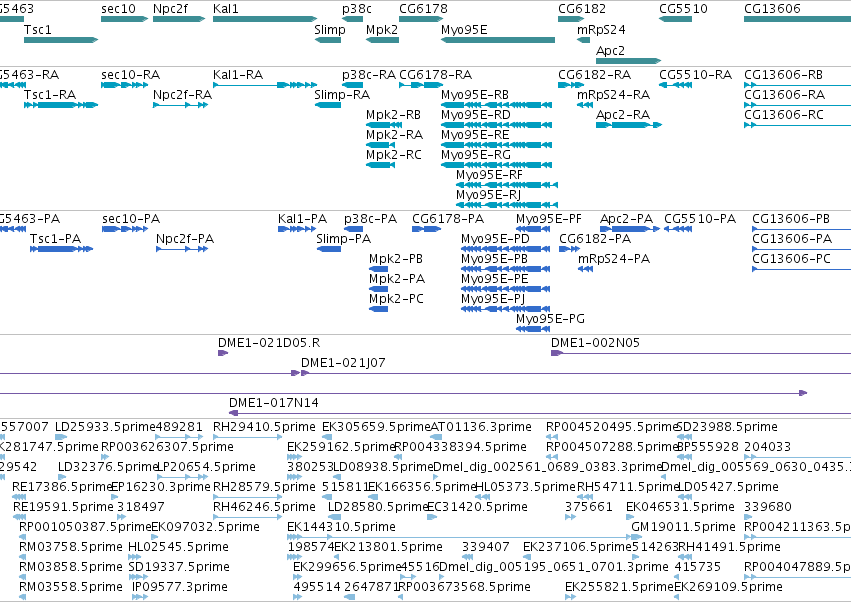Select transcript Myo95E-RE
851x602 pixels.
pyautogui.click(x=497, y=145)
